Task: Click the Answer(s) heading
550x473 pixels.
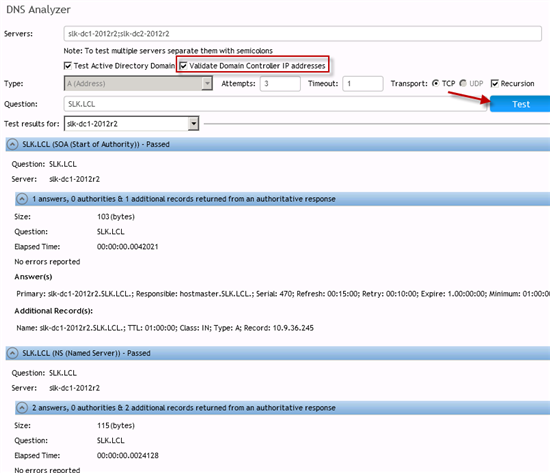Action: click(33, 277)
